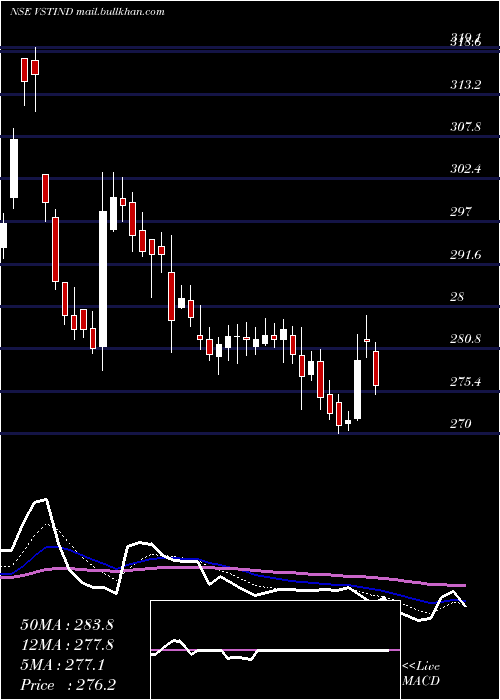
Task: Click the 275.4 price level label
Action: coord(465,382)
